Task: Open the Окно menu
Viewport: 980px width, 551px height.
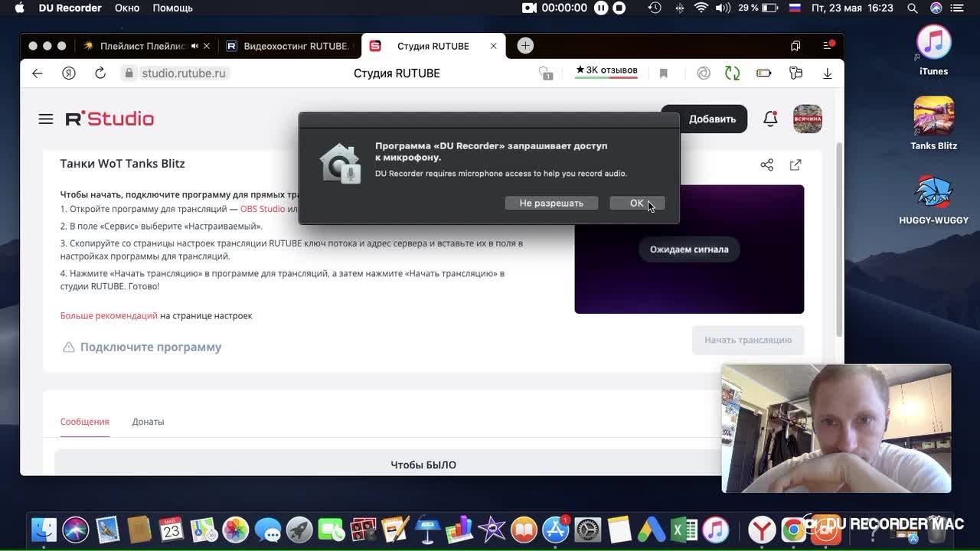Action: tap(127, 8)
